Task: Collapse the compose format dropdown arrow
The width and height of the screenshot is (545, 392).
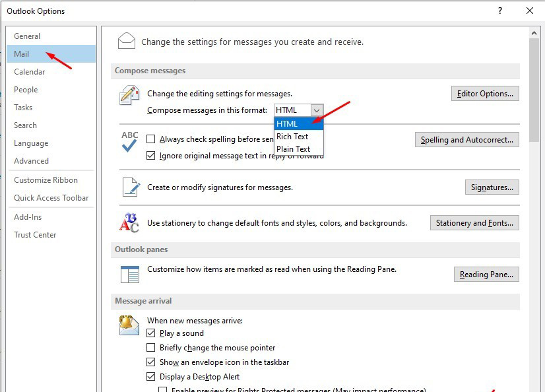Action: click(317, 110)
